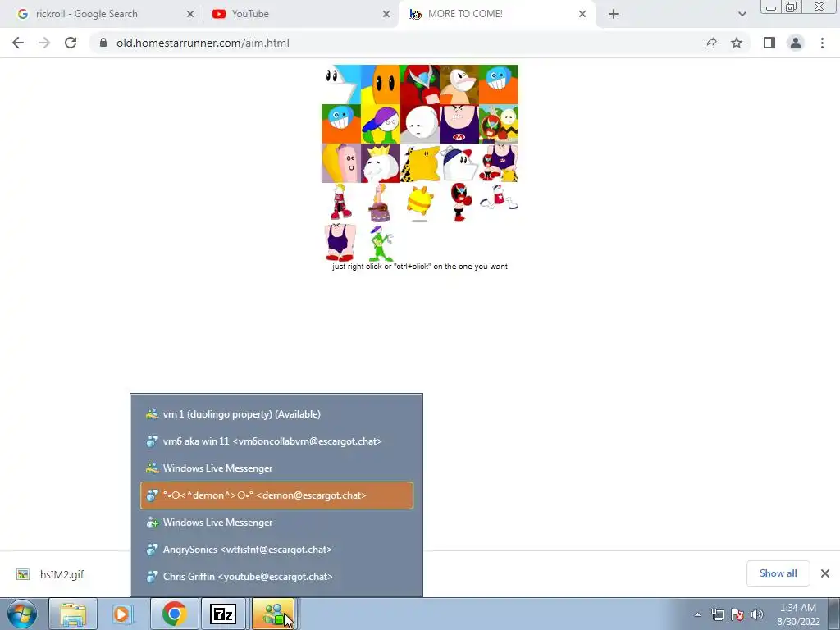Select the Strong Sad round white head icon
Viewport: 840px width, 630px height.
[x=420, y=125]
